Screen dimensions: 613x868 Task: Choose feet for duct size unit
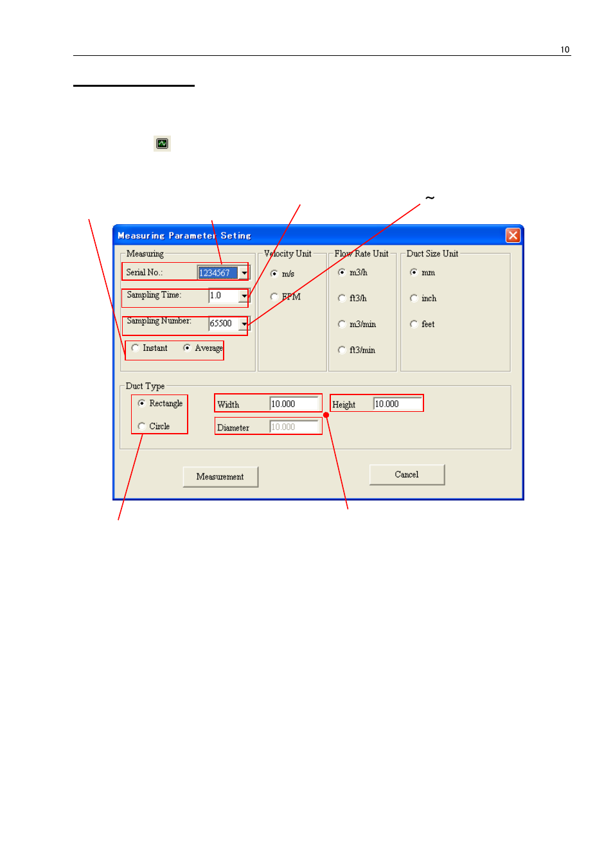coord(414,324)
